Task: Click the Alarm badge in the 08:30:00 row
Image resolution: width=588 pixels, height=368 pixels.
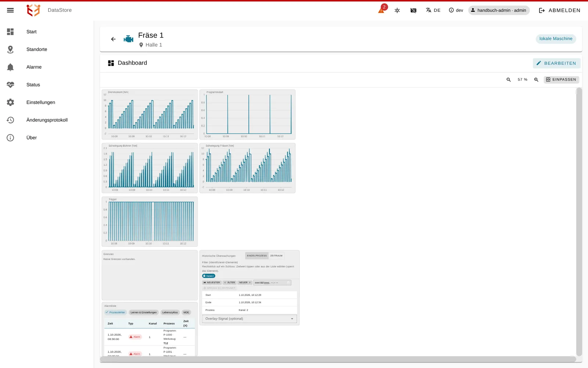Action: 135,337
